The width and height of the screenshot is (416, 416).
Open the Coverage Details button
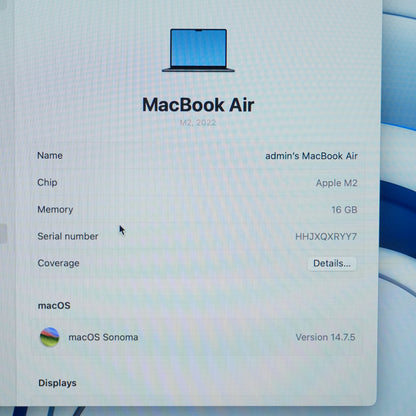tap(332, 263)
